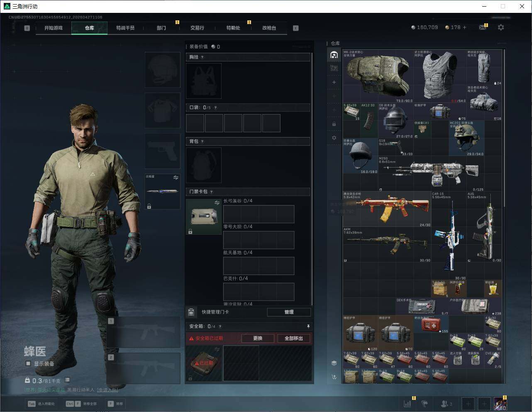Select the AKM rifle in warehouse
The image size is (532, 412).
(387, 245)
